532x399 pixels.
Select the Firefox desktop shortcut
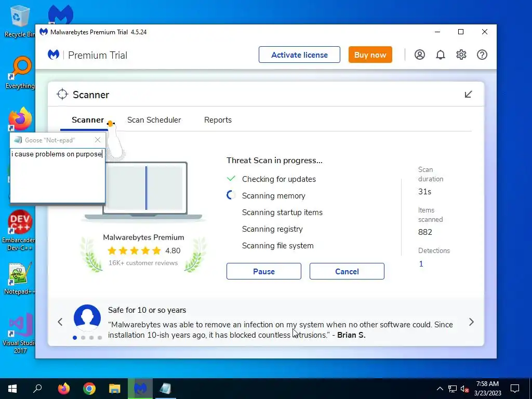coord(20,119)
